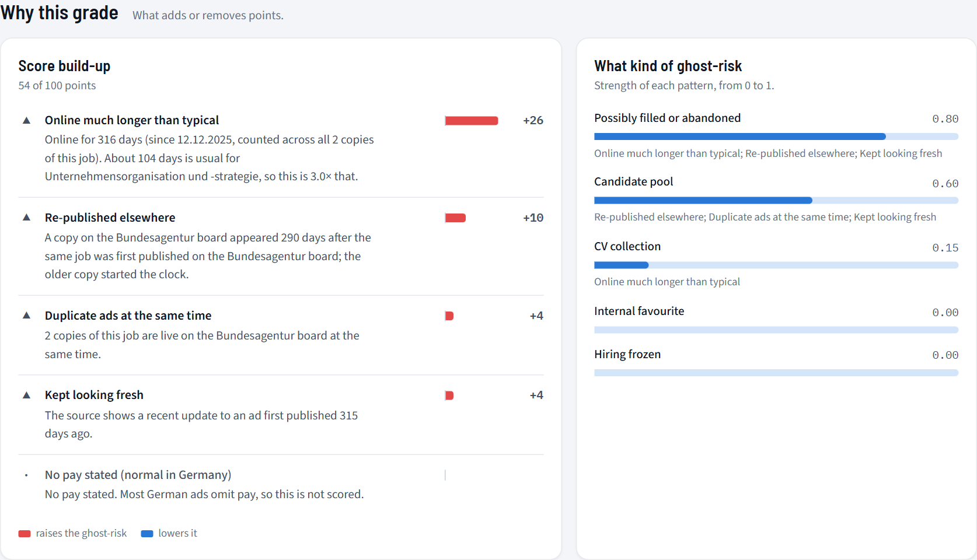Click the 'Why this grade' heading
Viewport: 977px width, 560px height.
(60, 13)
